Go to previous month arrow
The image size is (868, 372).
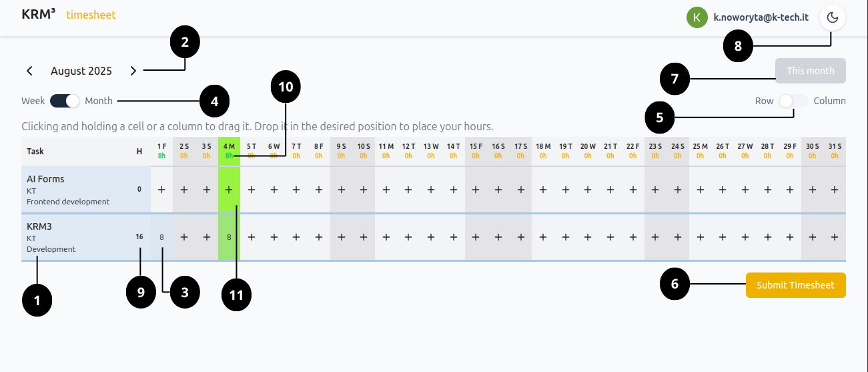click(x=29, y=71)
